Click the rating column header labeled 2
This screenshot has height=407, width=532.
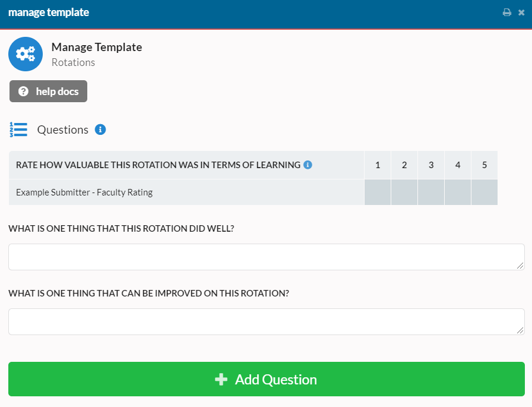click(404, 165)
